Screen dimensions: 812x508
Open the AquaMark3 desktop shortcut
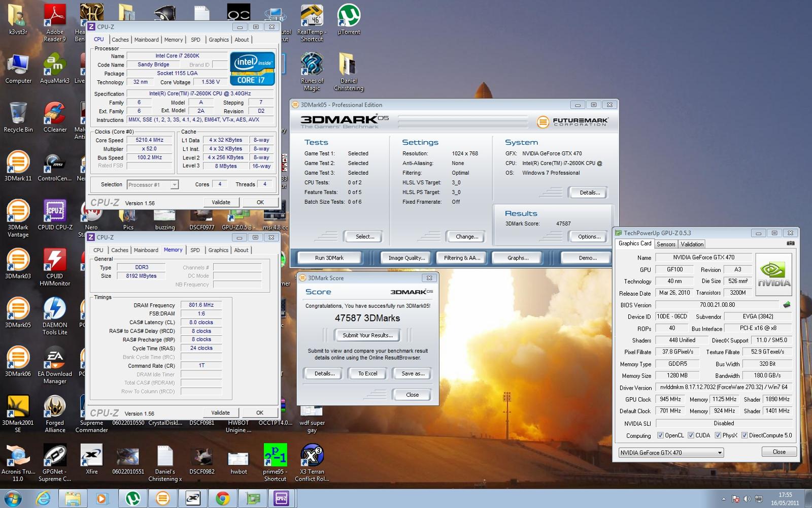point(55,69)
